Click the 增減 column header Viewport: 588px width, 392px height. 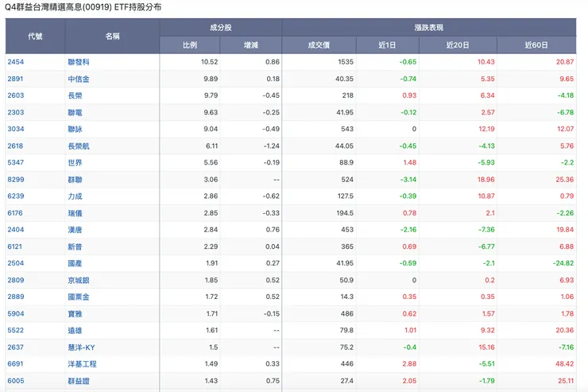click(x=250, y=45)
